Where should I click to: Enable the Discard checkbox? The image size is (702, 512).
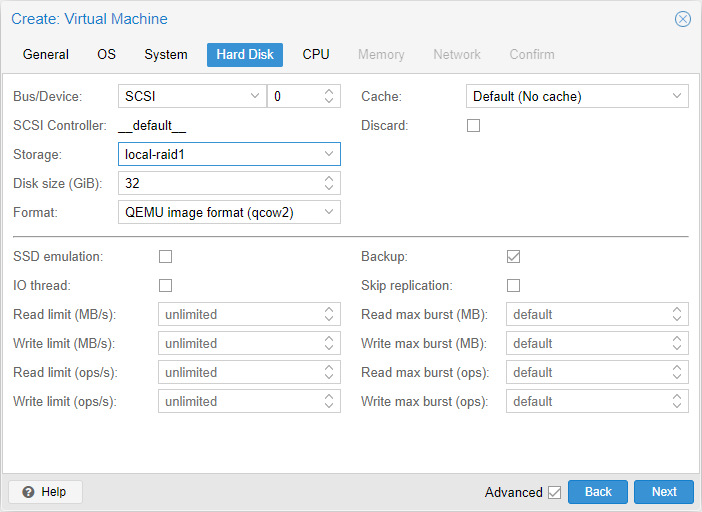coord(474,126)
